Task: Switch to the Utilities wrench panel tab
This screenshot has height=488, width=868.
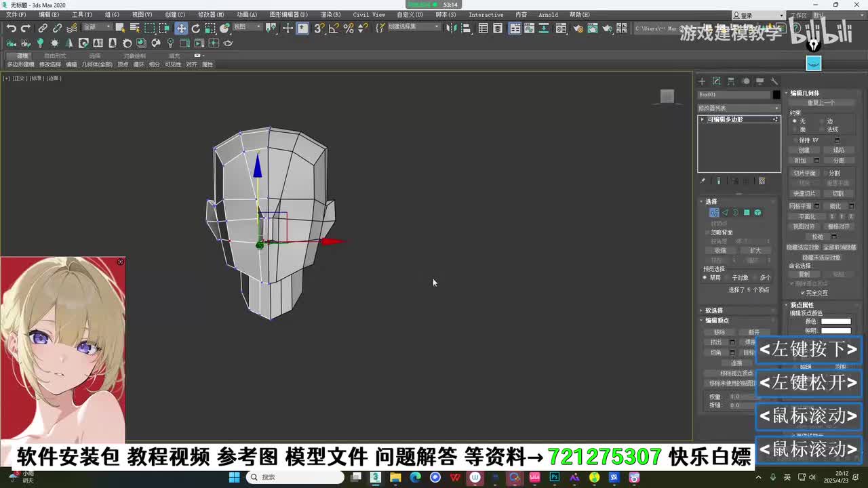Action: (774, 81)
